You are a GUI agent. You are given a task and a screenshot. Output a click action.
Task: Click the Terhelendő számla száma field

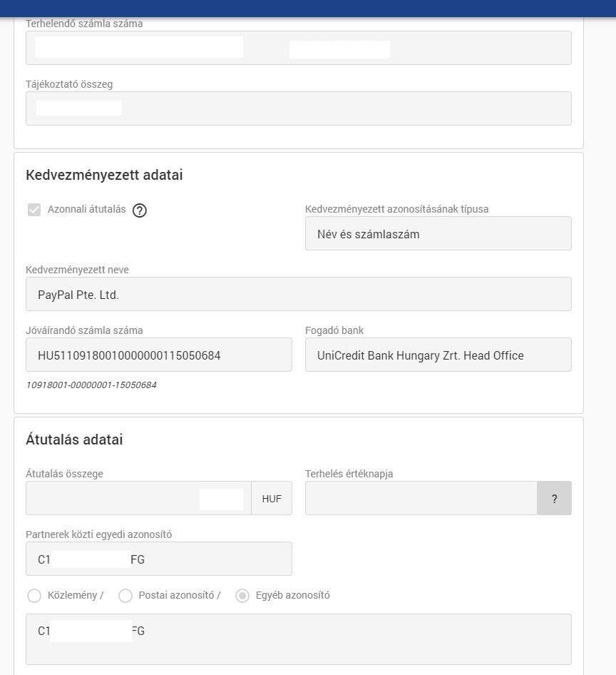[x=298, y=49]
